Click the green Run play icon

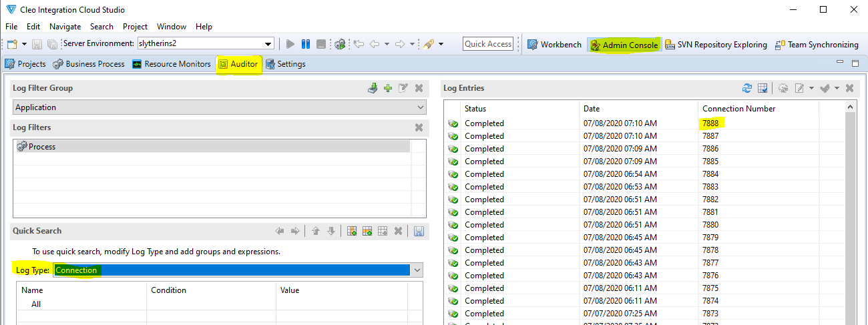290,44
